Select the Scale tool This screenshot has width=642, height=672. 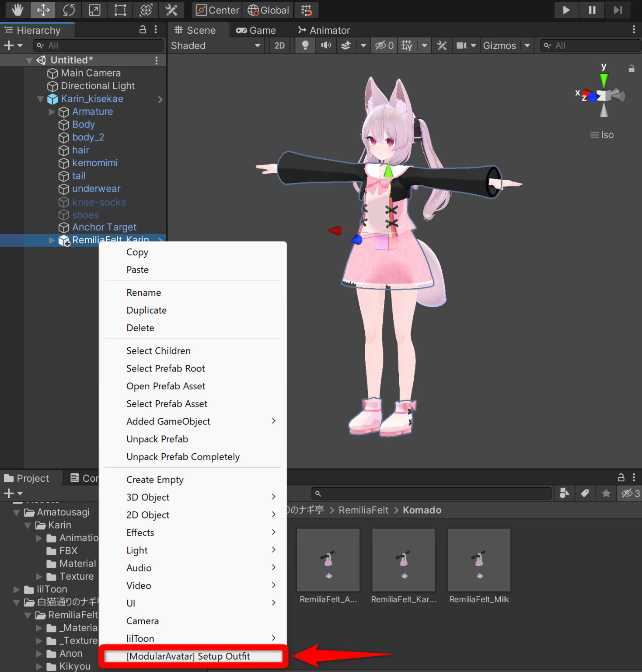point(94,10)
